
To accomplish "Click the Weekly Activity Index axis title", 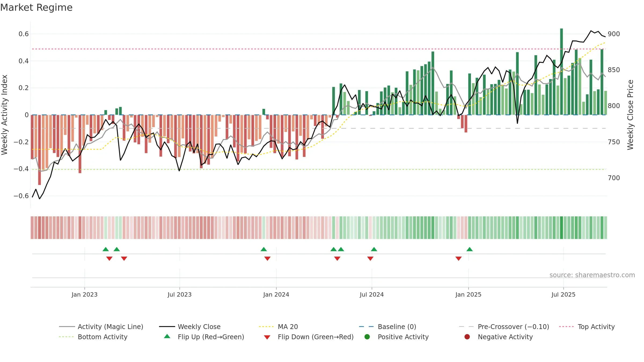I will (4, 115).
